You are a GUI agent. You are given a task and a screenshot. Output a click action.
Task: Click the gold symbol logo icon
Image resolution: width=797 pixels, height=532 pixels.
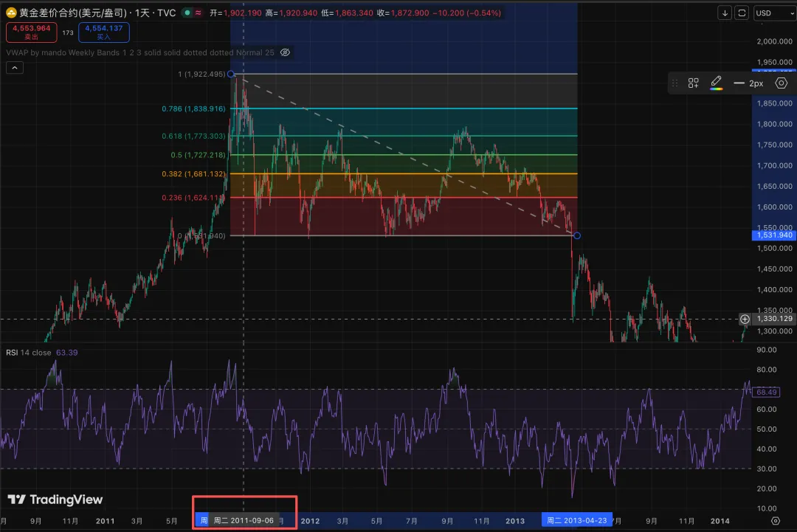(x=11, y=13)
